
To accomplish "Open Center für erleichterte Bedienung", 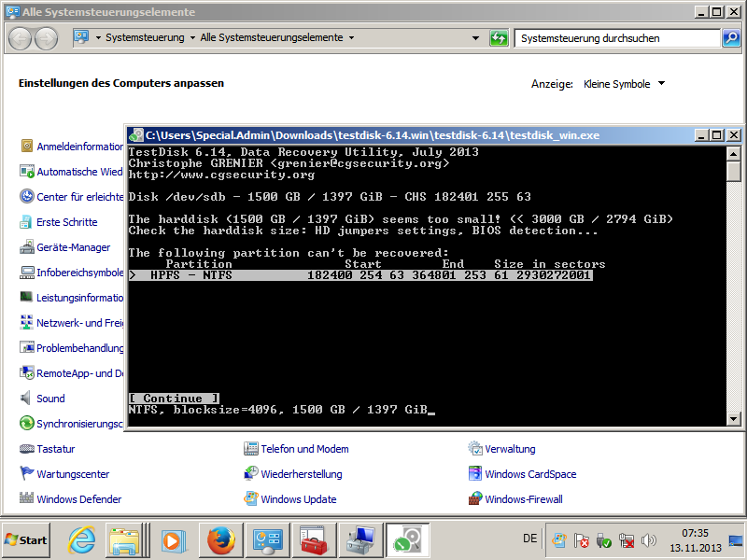I will pos(79,197).
